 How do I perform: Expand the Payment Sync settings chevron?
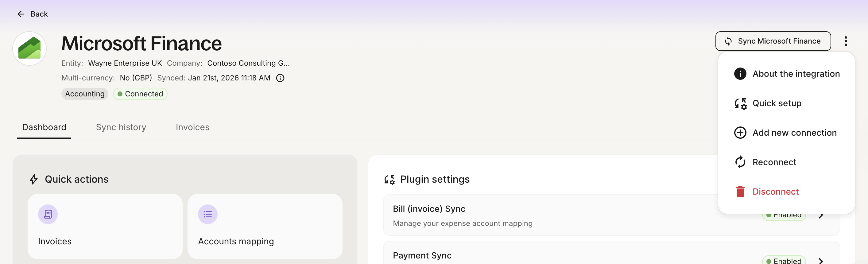[x=821, y=261]
